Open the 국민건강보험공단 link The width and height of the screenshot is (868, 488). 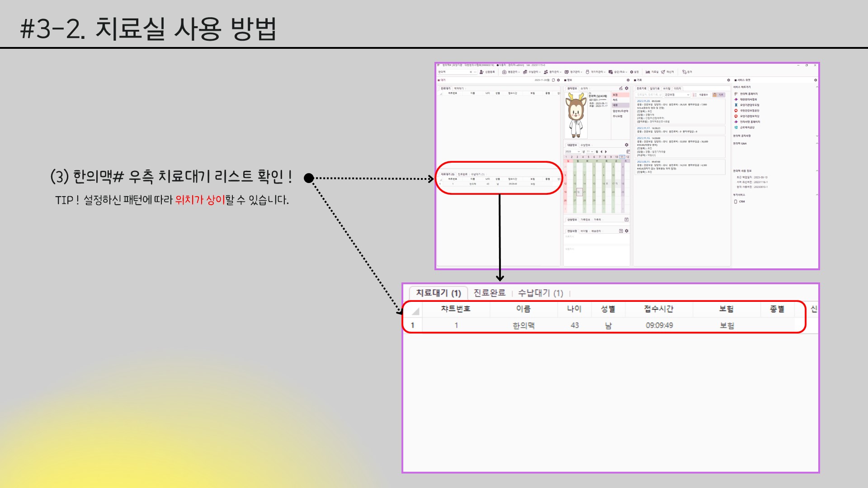[750, 111]
